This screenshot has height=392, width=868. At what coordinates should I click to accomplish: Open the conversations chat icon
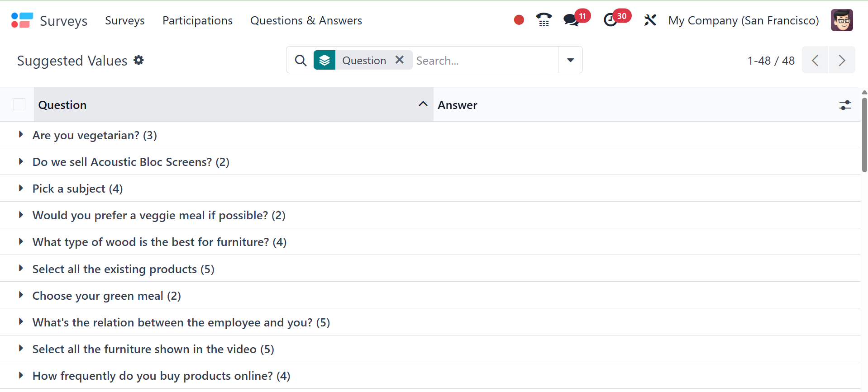point(571,20)
